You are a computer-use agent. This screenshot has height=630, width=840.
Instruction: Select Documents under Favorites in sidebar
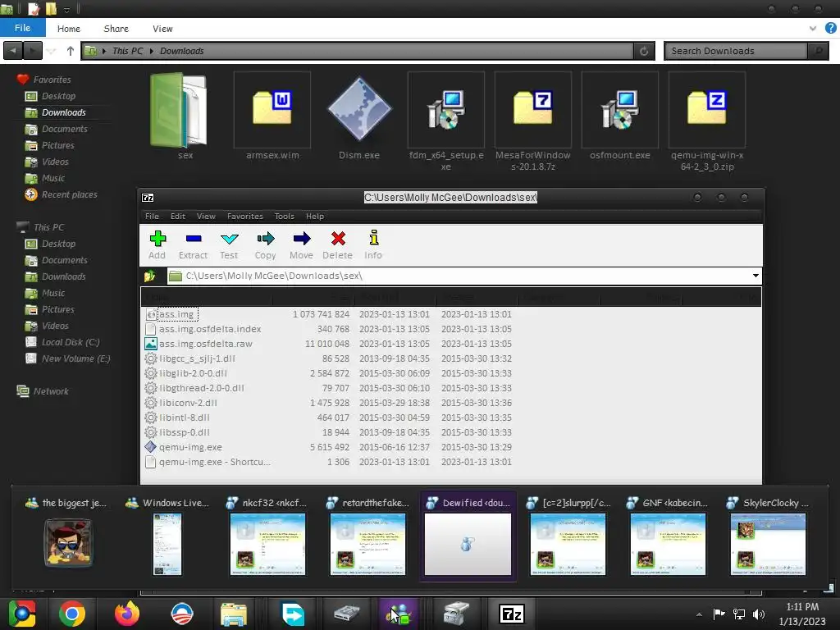[57, 129]
